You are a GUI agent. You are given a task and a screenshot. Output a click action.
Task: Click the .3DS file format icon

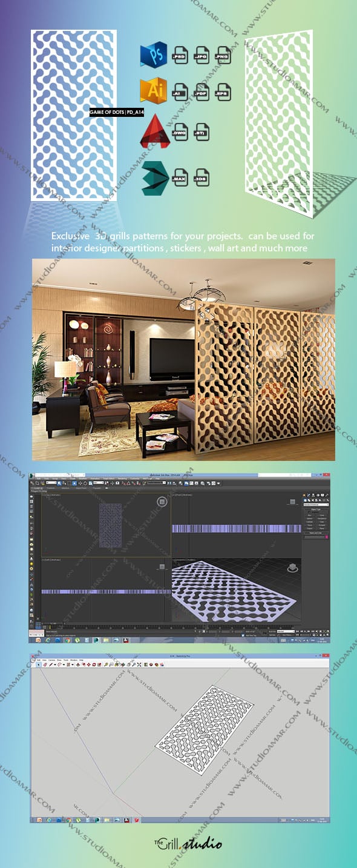click(201, 178)
